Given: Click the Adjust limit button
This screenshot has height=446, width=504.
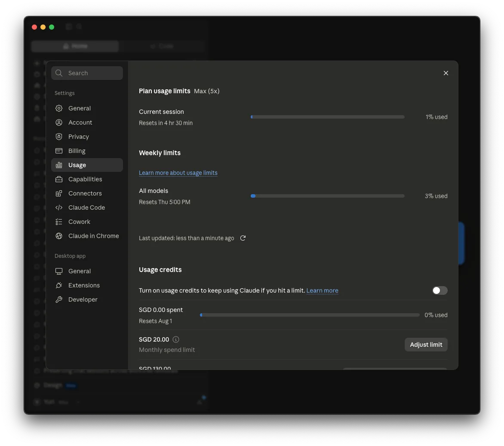Looking at the screenshot, I should coord(426,345).
